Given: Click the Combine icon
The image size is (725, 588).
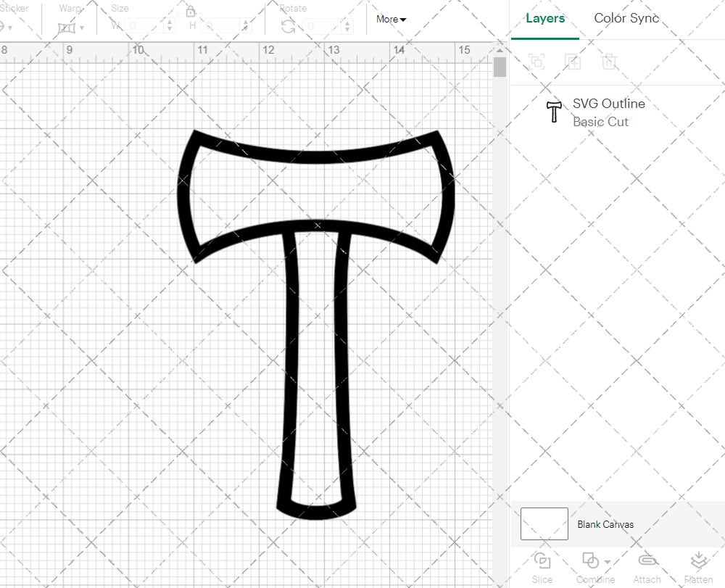Looking at the screenshot, I should click(591, 562).
